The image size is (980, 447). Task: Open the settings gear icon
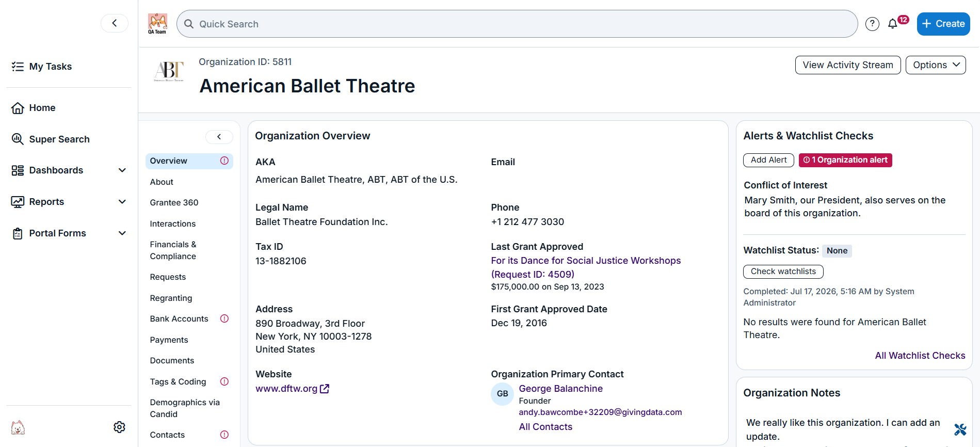point(119,427)
